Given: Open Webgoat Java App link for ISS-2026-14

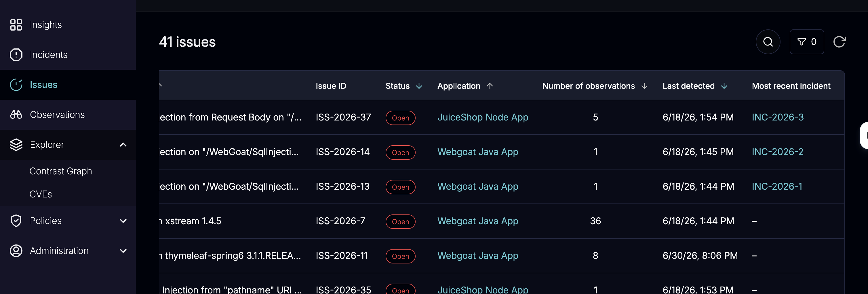Looking at the screenshot, I should (477, 152).
